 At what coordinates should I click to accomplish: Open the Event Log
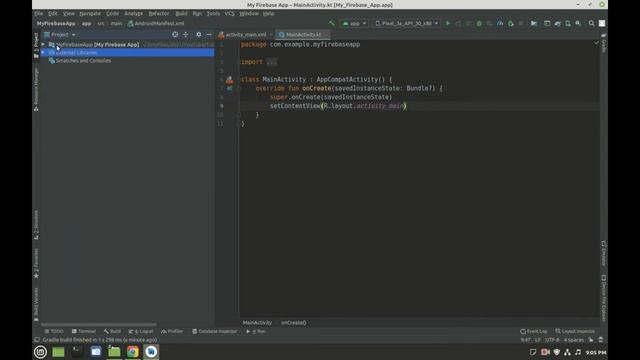point(534,331)
